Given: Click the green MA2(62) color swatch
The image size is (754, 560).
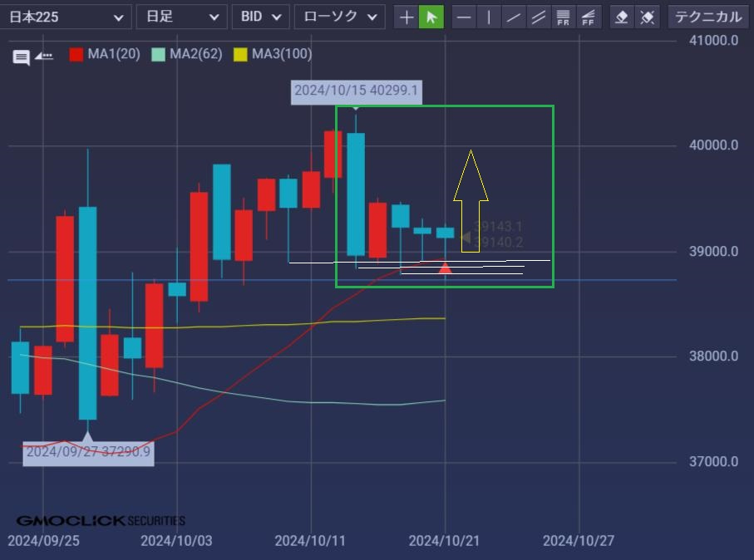Looking at the screenshot, I should (158, 54).
